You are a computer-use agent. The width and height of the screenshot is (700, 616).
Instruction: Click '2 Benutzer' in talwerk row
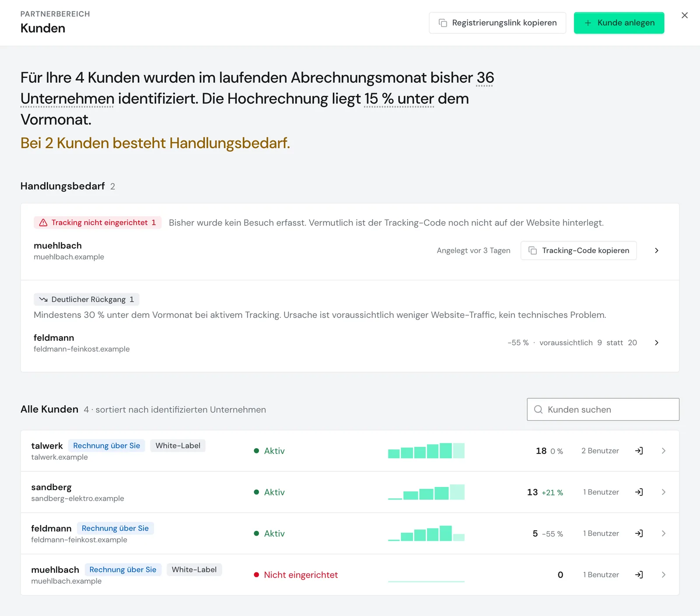[600, 451]
